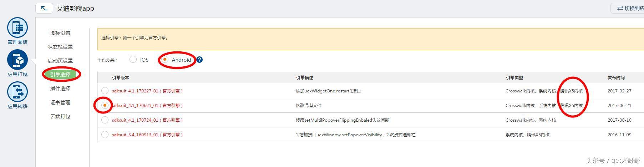The image size is (644, 167).
Task: Click the 艾迪影院app title text
Action: pyautogui.click(x=75, y=8)
